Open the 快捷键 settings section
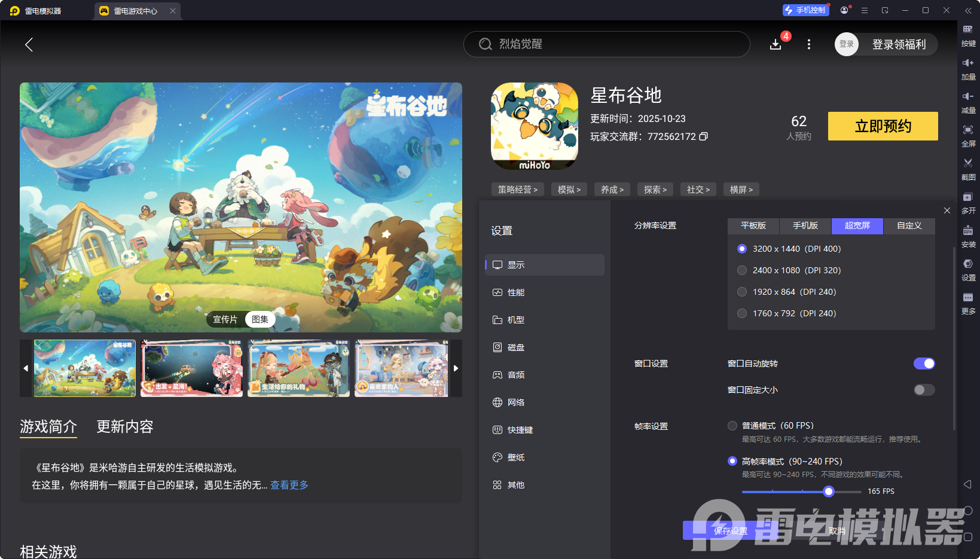 pos(545,430)
